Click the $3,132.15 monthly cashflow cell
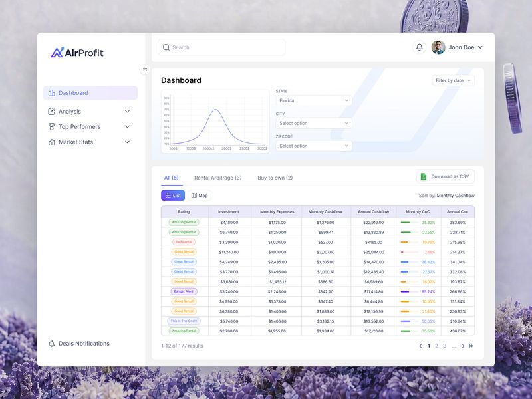Screen dimensions: 532x399 click(x=325, y=321)
